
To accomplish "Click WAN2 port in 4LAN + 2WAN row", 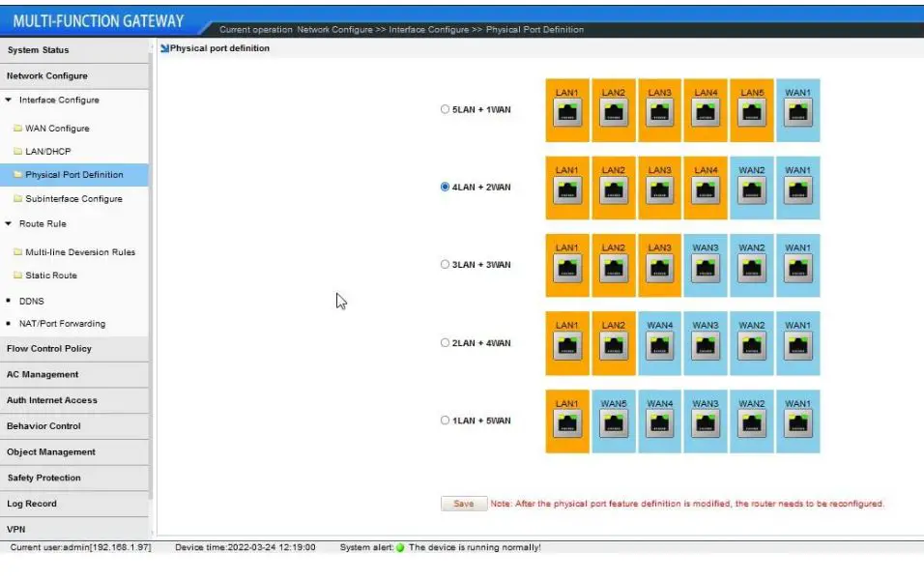I will pyautogui.click(x=752, y=188).
